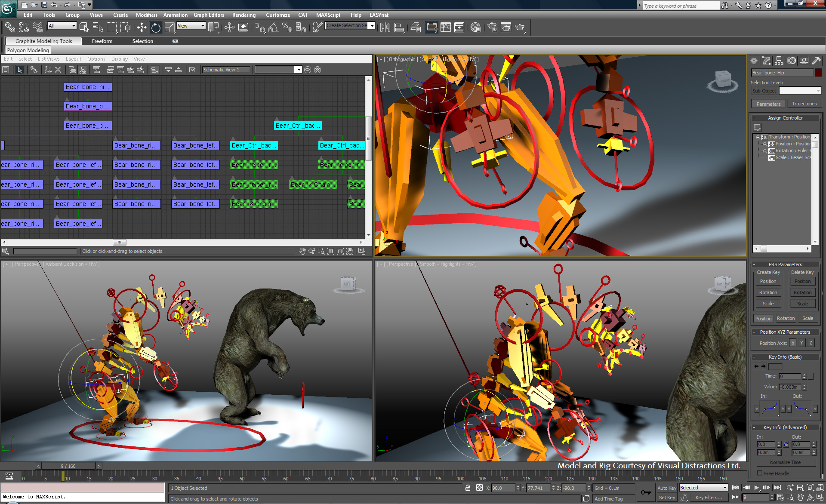Viewport: 826px width, 504px height.
Task: Click the Normalize Time button
Action: 785,462
